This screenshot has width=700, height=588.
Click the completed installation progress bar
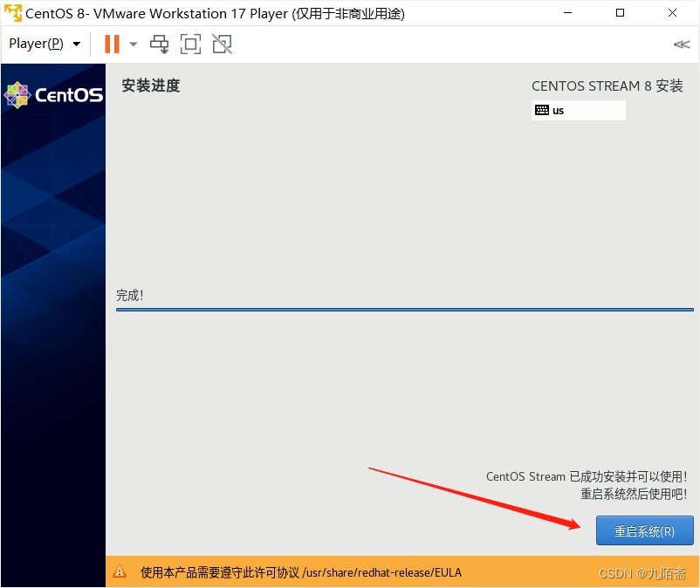(x=404, y=309)
